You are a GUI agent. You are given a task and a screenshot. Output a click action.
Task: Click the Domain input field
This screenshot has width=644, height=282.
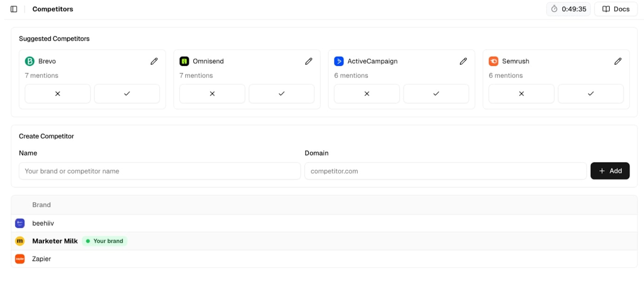pyautogui.click(x=445, y=171)
